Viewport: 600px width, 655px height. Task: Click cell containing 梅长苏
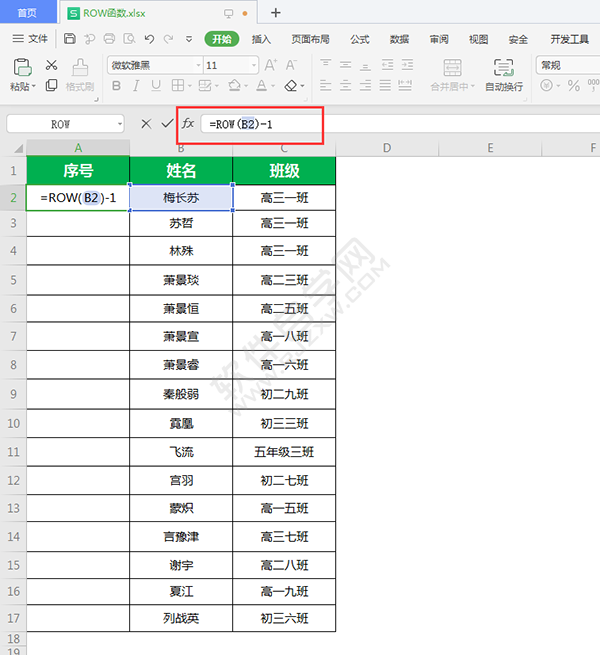[x=181, y=197]
